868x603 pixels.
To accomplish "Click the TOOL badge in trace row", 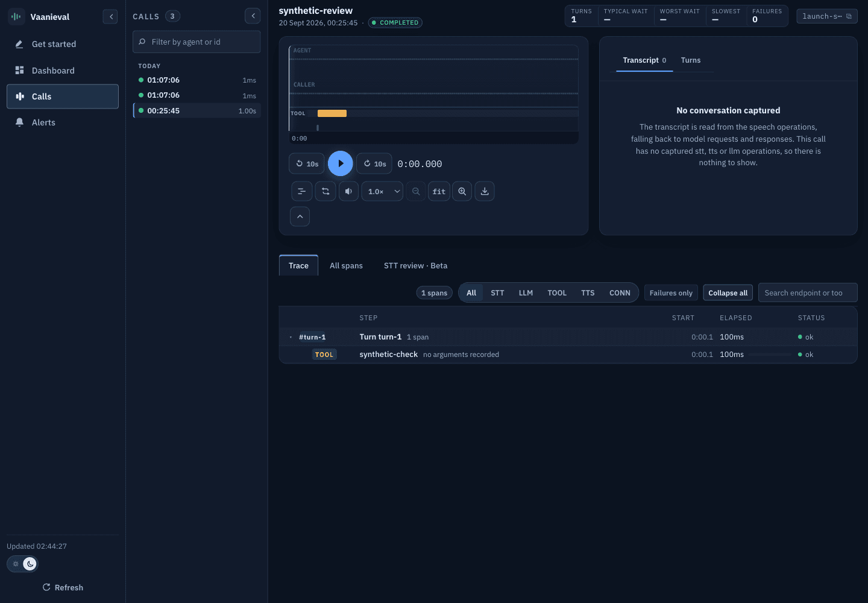I will click(x=324, y=355).
